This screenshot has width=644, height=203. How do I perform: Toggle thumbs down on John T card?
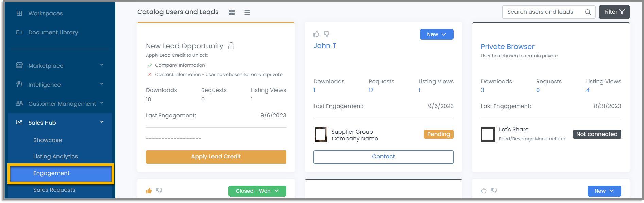[x=326, y=34]
